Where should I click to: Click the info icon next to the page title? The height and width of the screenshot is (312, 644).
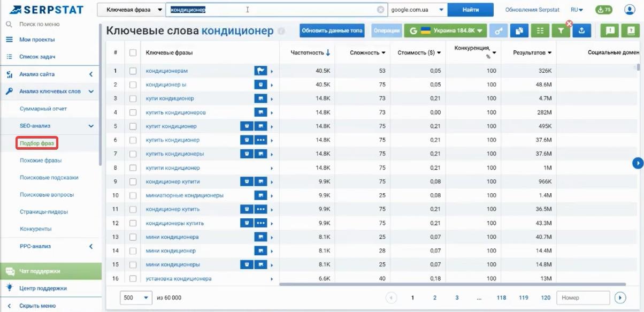coord(281,32)
